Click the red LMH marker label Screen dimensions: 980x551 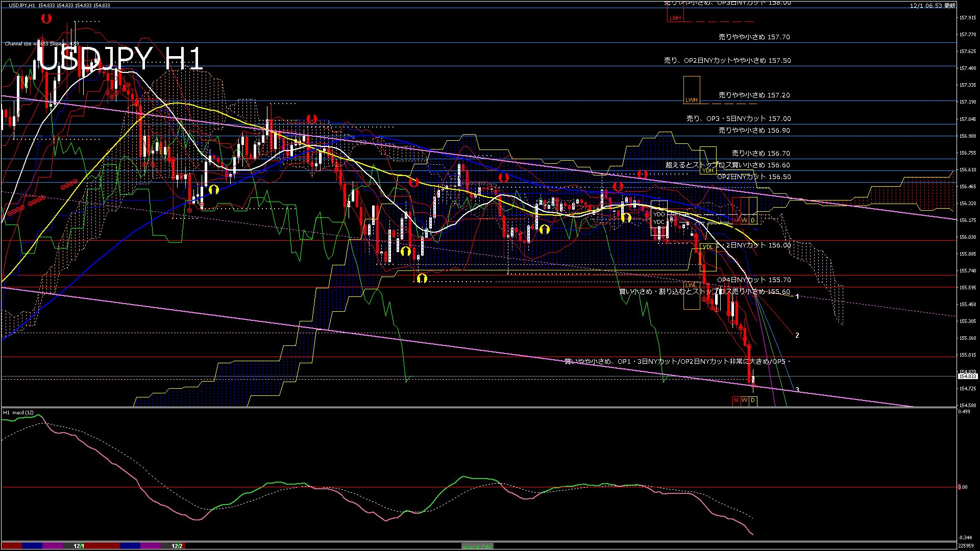675,18
